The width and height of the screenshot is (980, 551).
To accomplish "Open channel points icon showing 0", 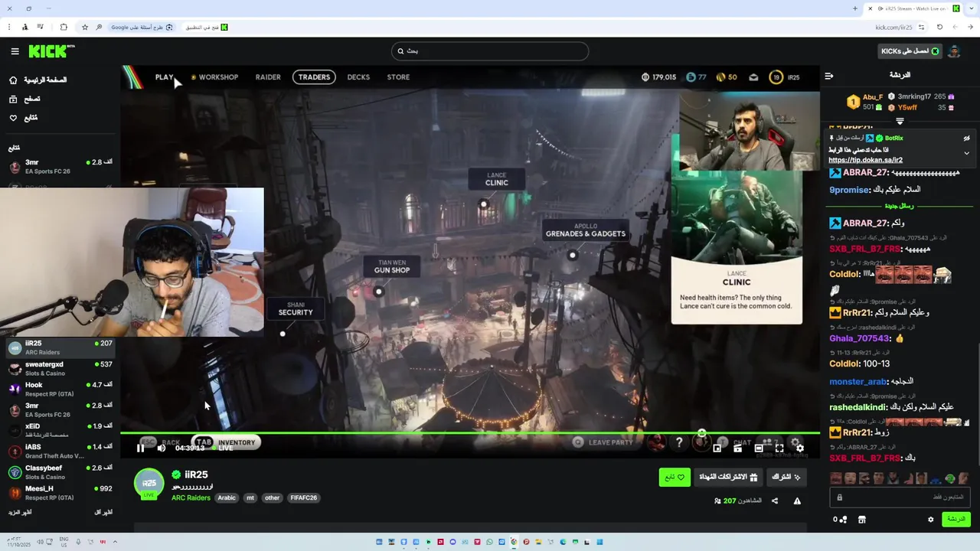I will (840, 520).
